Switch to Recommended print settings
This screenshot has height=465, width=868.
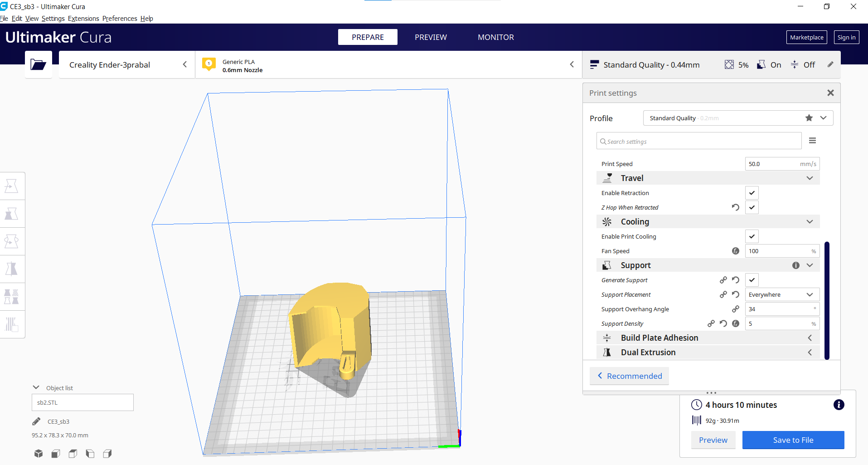point(629,376)
